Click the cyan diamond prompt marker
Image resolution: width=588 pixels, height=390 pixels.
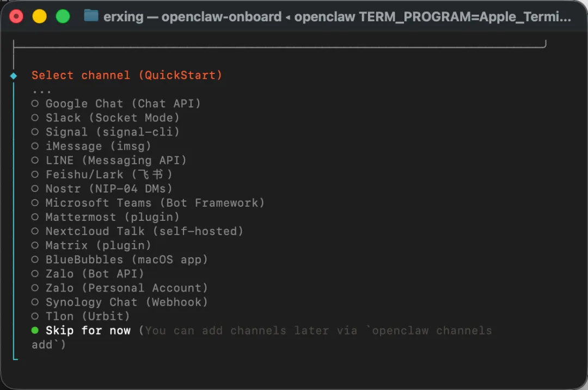coord(14,76)
